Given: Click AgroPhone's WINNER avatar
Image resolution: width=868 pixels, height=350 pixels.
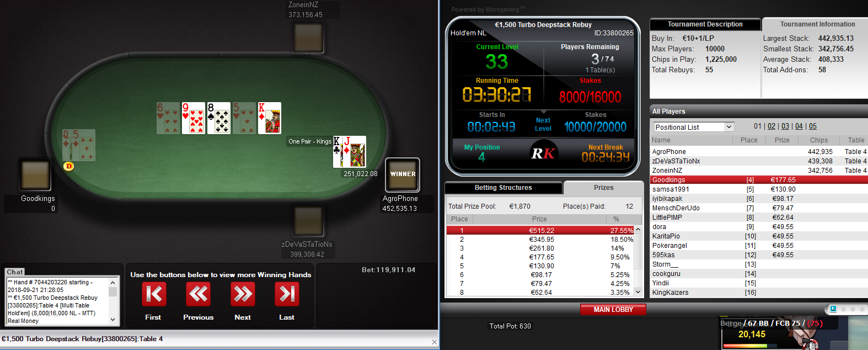Looking at the screenshot, I should (x=403, y=174).
